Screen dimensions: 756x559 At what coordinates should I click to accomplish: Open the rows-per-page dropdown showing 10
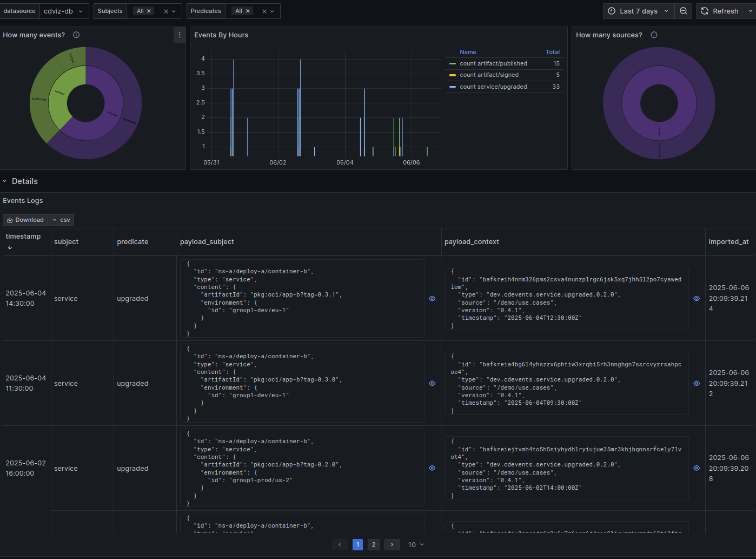[415, 544]
